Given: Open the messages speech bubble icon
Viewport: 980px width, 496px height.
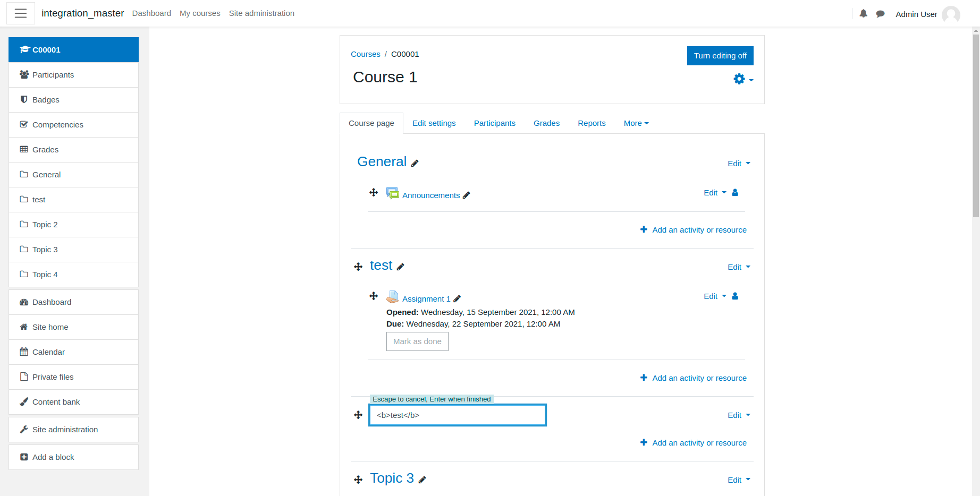Looking at the screenshot, I should click(880, 14).
